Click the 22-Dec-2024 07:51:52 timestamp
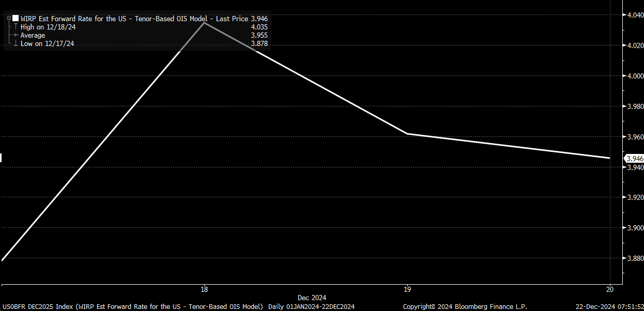 click(x=610, y=307)
